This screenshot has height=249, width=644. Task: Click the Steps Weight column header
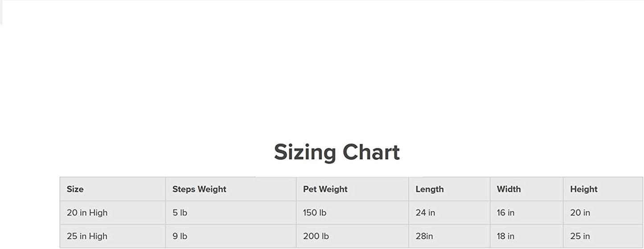(199, 189)
